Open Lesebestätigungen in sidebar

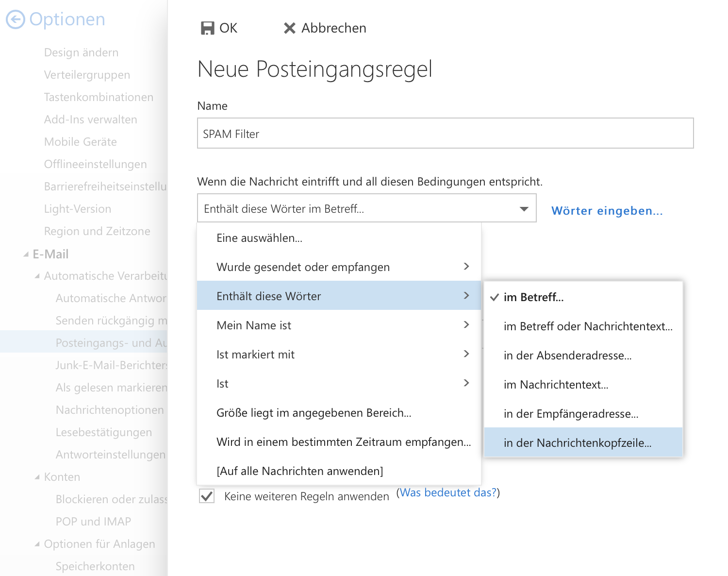pos(104,432)
